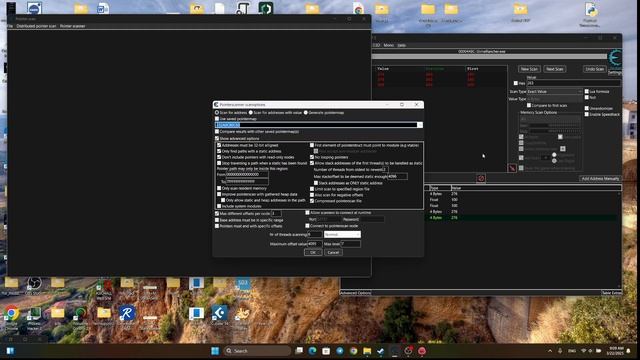Enable Stop traversing path when static found
The width and height of the screenshot is (640, 360).
pyautogui.click(x=219, y=163)
